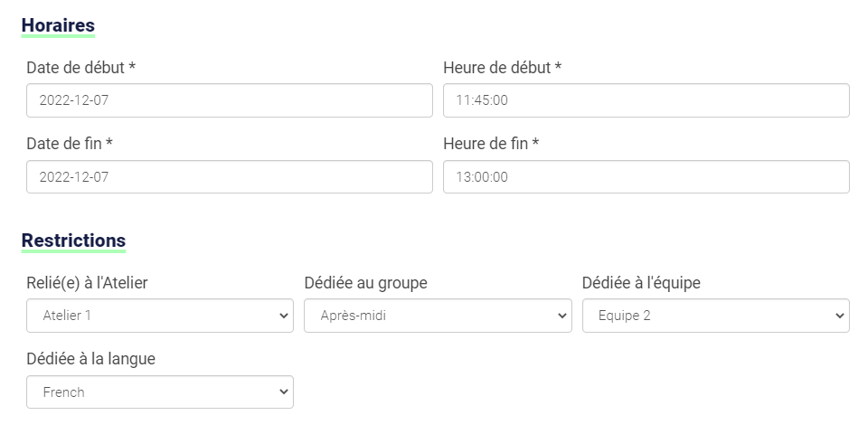Click the Restrictions section heading
The image size is (868, 434).
click(73, 241)
